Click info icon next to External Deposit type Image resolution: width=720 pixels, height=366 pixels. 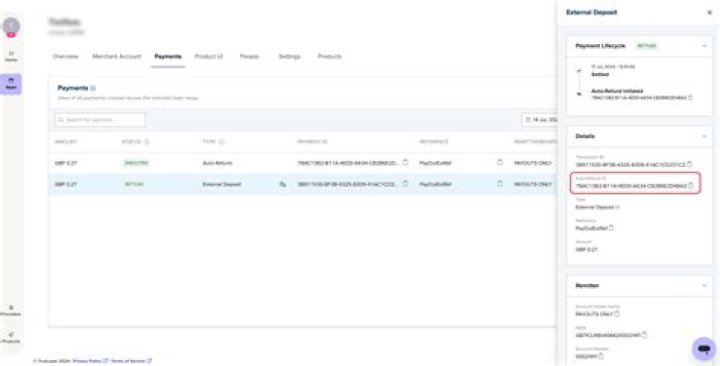pyautogui.click(x=617, y=207)
